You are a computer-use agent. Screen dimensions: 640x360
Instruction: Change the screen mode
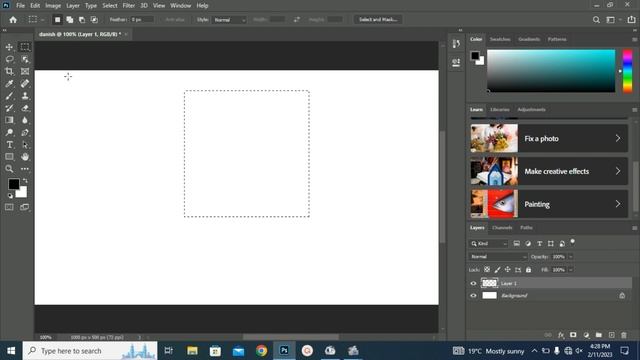pos(25,207)
